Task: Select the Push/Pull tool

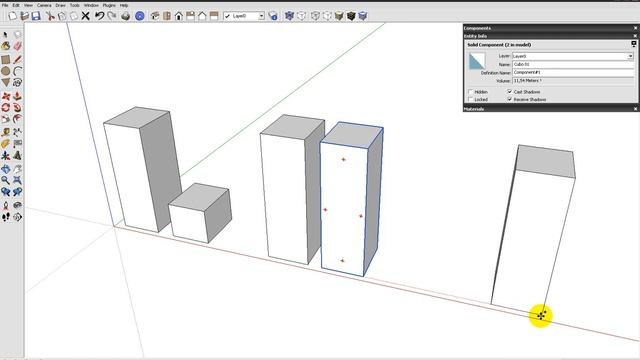Action: pos(17,96)
